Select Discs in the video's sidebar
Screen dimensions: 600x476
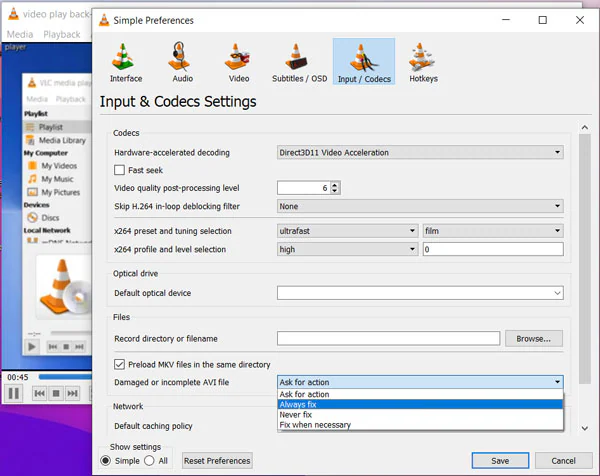pos(44,218)
